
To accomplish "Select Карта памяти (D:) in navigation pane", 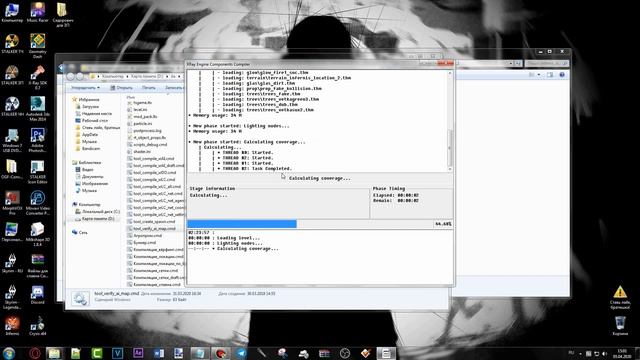I will pos(95,219).
